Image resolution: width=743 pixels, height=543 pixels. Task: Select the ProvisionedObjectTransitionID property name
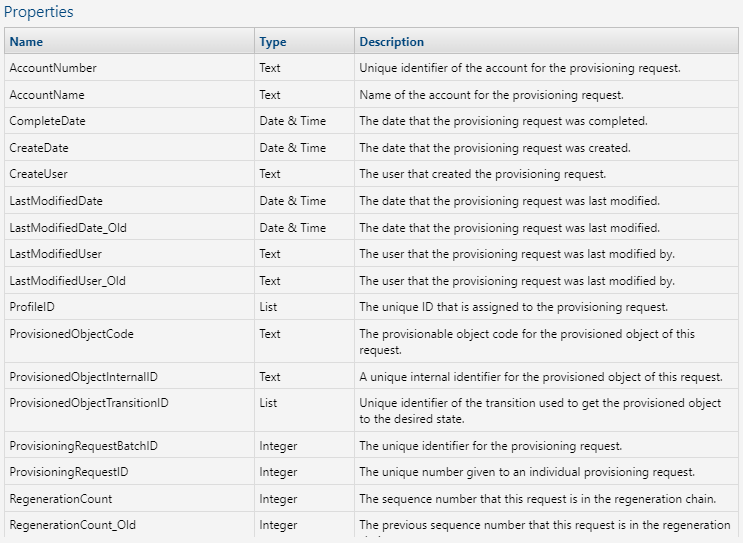(x=89, y=403)
